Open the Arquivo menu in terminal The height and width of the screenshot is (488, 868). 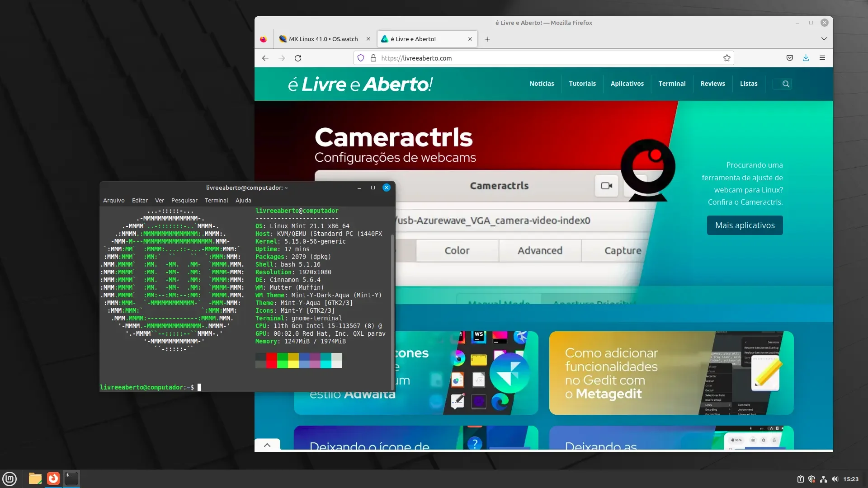pyautogui.click(x=113, y=200)
